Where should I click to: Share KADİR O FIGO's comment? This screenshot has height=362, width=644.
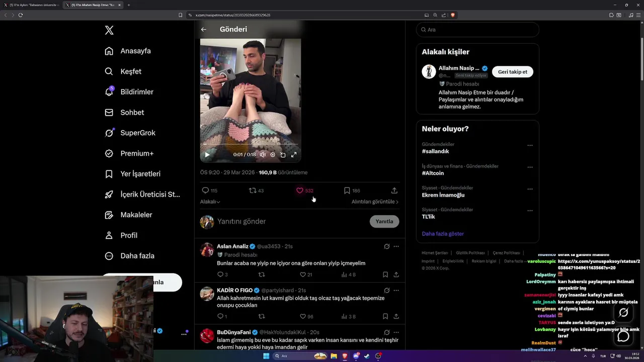[396, 317]
